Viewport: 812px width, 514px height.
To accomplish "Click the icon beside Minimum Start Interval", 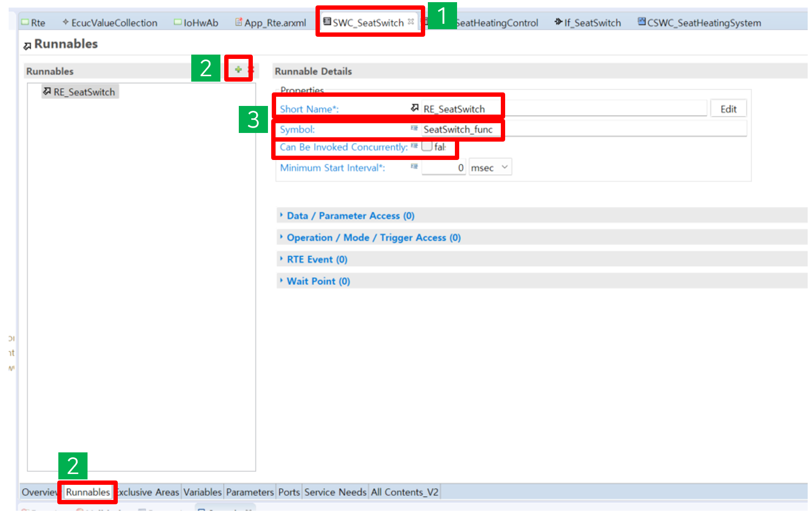I will pyautogui.click(x=414, y=166).
